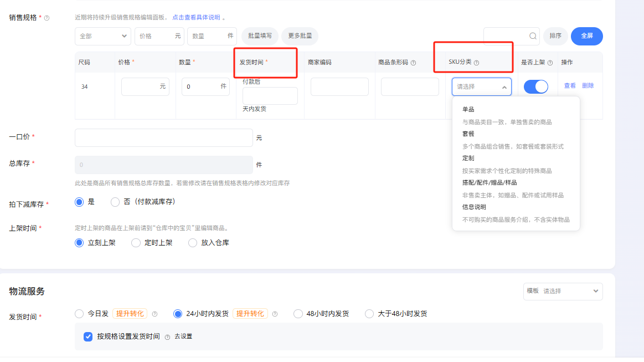Click the 一口价 input field

point(164,138)
